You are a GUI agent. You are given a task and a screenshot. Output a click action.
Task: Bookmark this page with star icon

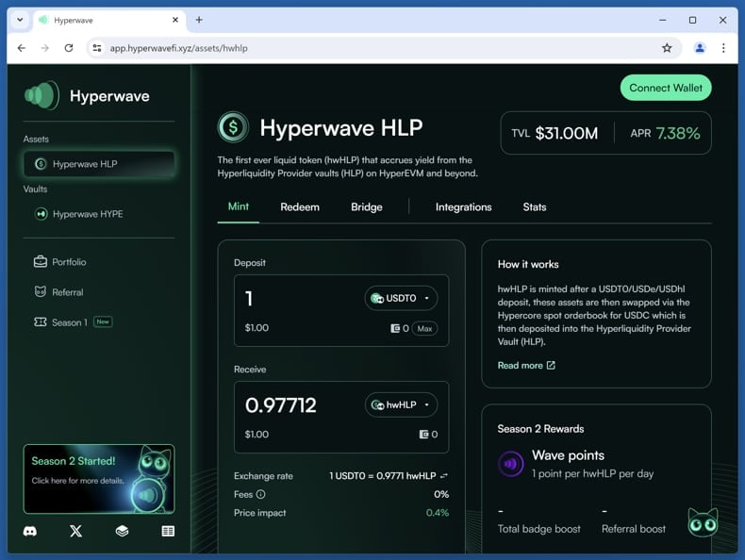point(667,48)
